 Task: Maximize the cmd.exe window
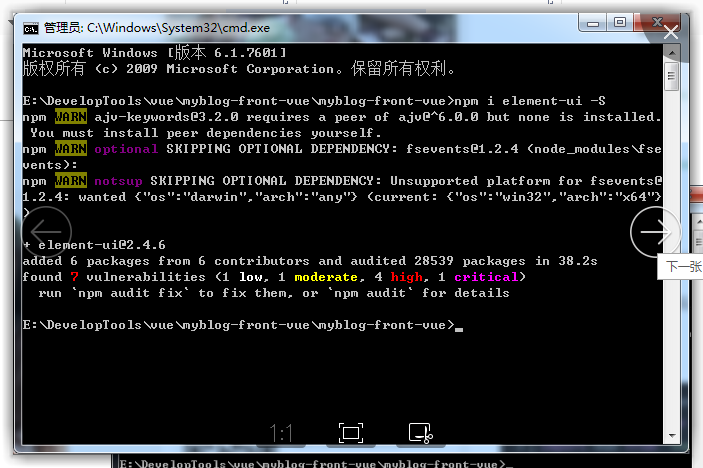point(620,22)
